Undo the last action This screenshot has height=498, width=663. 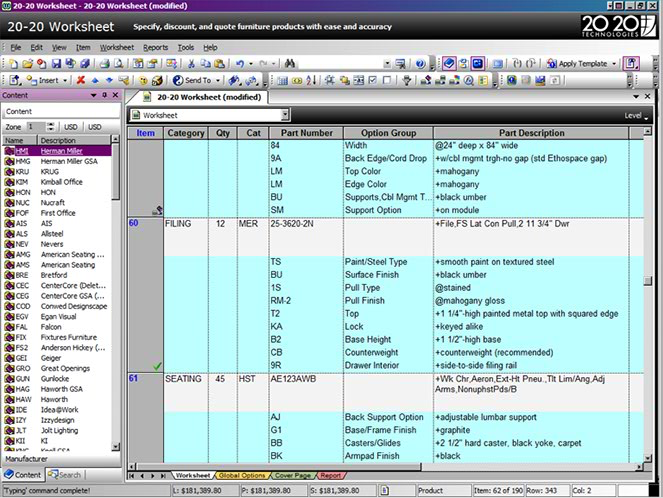tap(240, 64)
